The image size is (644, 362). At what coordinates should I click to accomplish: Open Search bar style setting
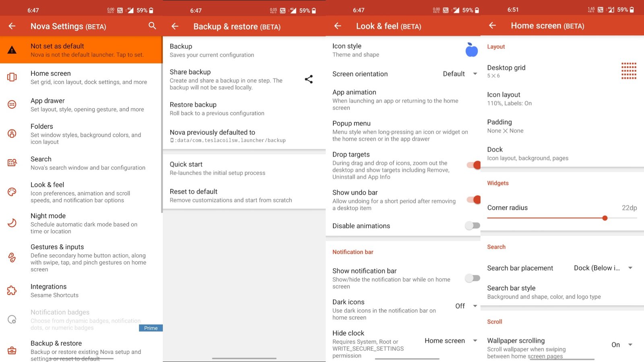[x=562, y=292]
